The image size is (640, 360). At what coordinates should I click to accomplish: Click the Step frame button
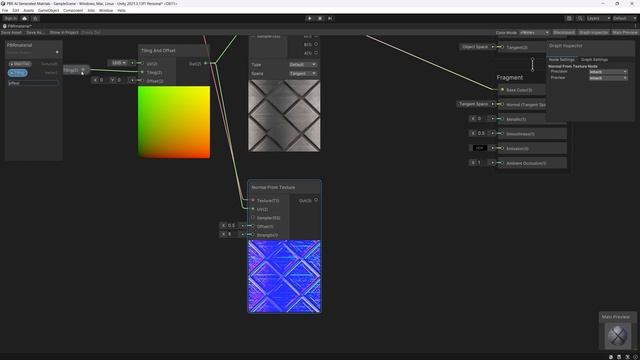[330, 18]
